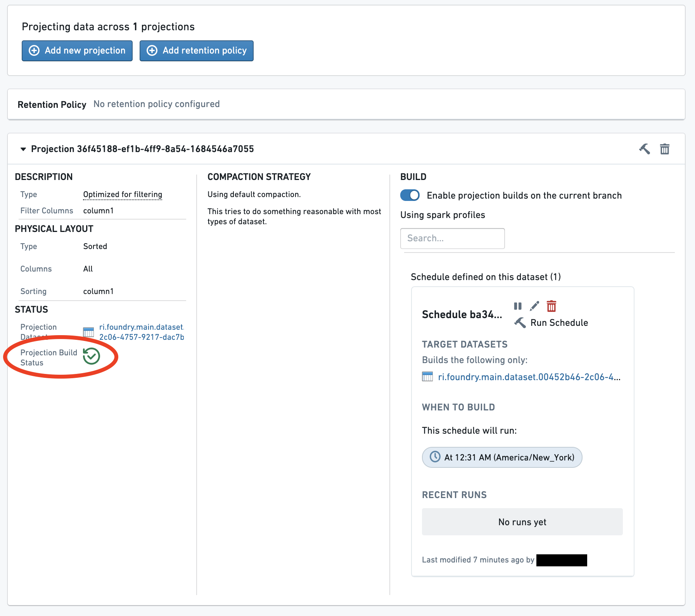Toggle Enable projection builds on current branch

click(x=410, y=195)
